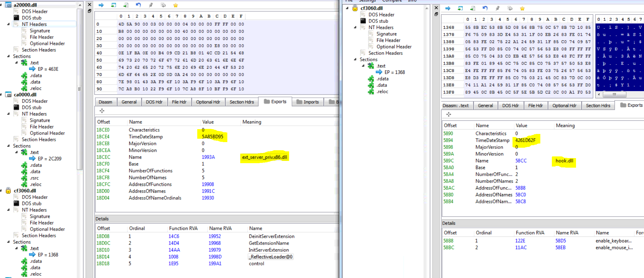
Task: Follow Function RVA 14C6 for DeinitServerExtension
Action: [x=174, y=236]
